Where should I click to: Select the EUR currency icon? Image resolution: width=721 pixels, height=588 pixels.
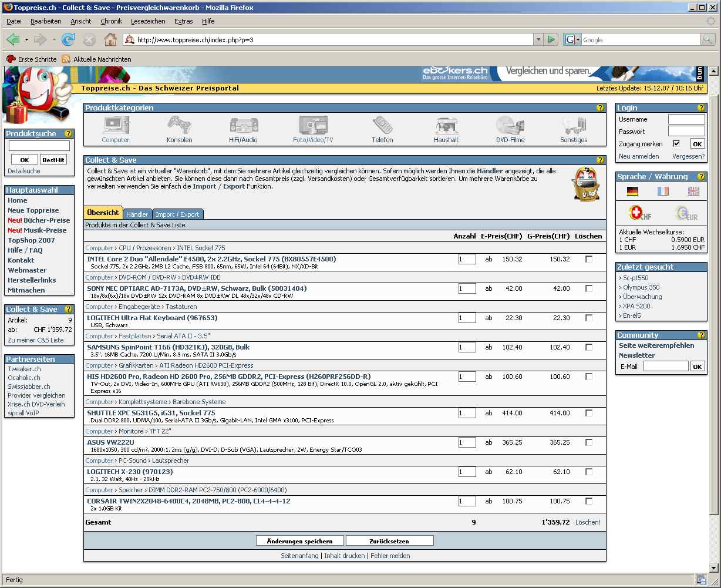pos(685,213)
